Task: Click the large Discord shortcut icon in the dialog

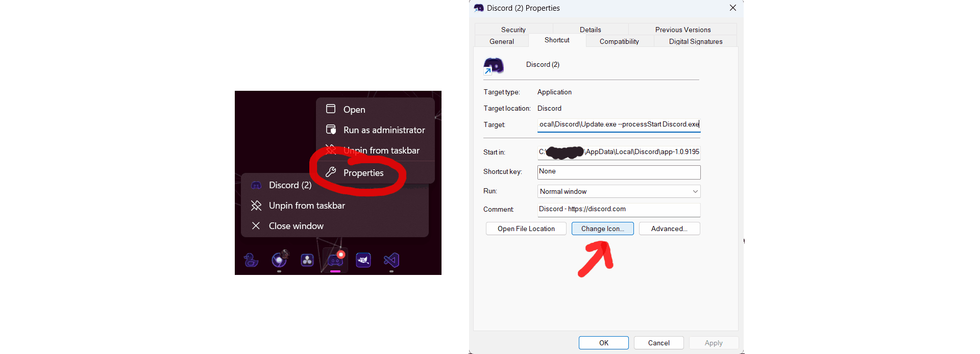Action: pyautogui.click(x=494, y=66)
